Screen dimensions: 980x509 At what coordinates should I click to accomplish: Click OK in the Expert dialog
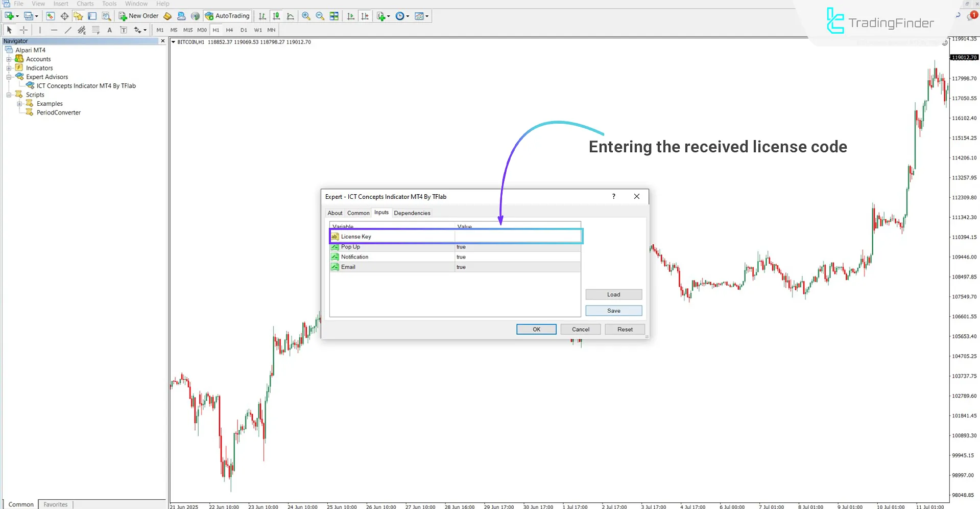point(536,329)
